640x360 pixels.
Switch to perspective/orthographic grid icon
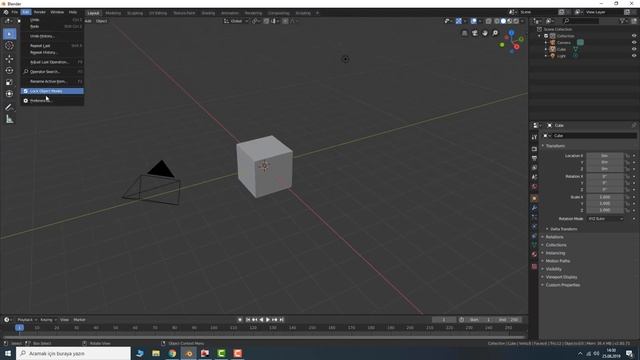[464, 33]
